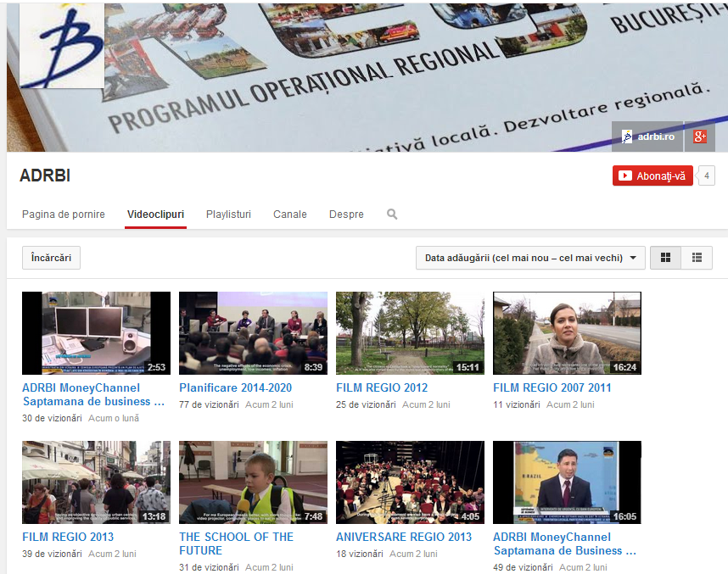Open the Pagina de pornire tab
The height and width of the screenshot is (574, 728).
click(x=64, y=215)
